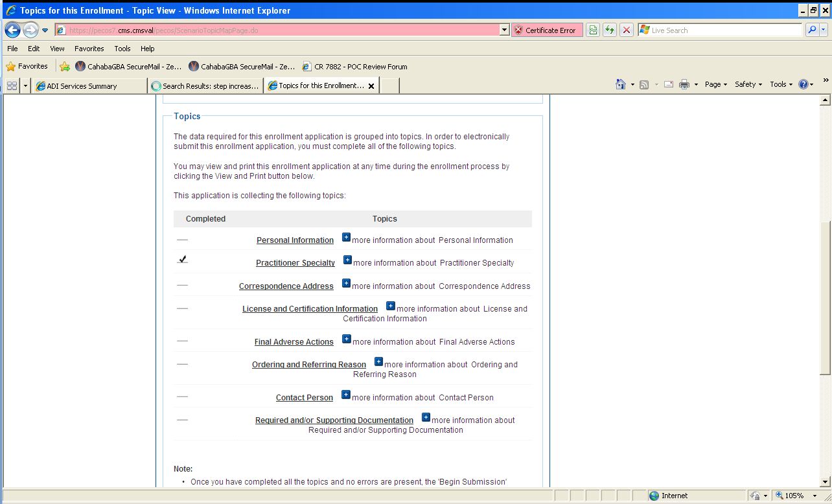832x504 pixels.
Task: Open the Correspondence Address topic link
Action: 286,286
